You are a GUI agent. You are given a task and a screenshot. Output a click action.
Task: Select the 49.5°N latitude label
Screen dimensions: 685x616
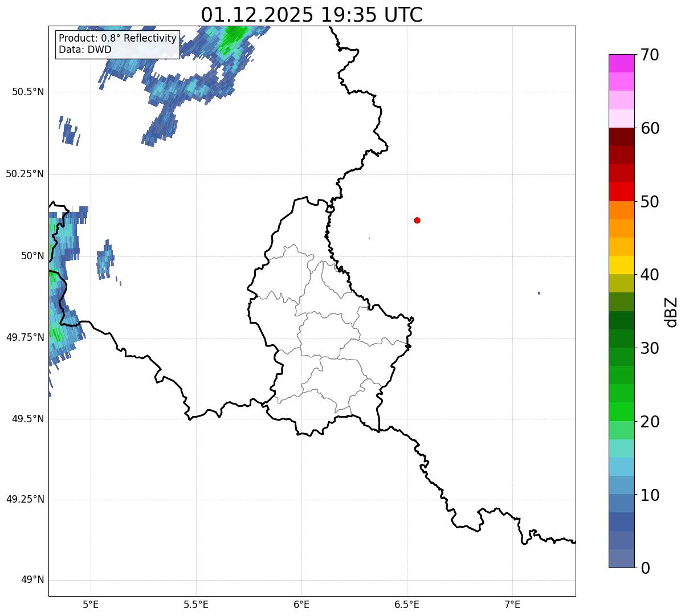point(27,419)
